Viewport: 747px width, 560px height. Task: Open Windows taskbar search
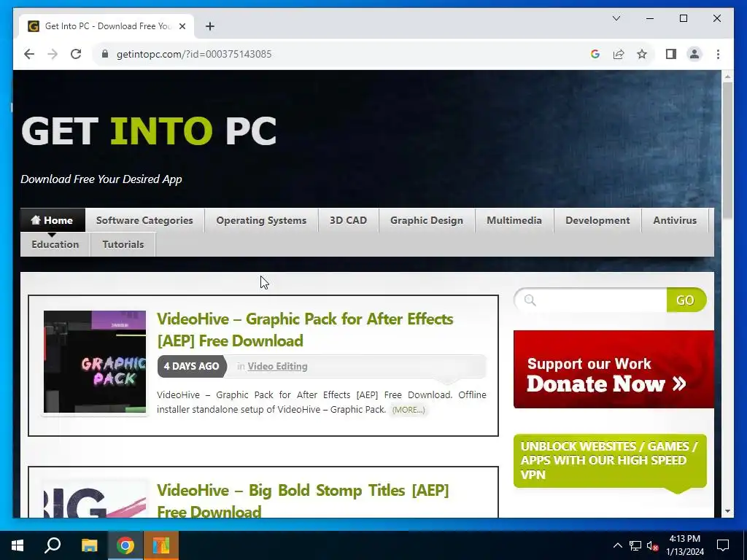(53, 545)
